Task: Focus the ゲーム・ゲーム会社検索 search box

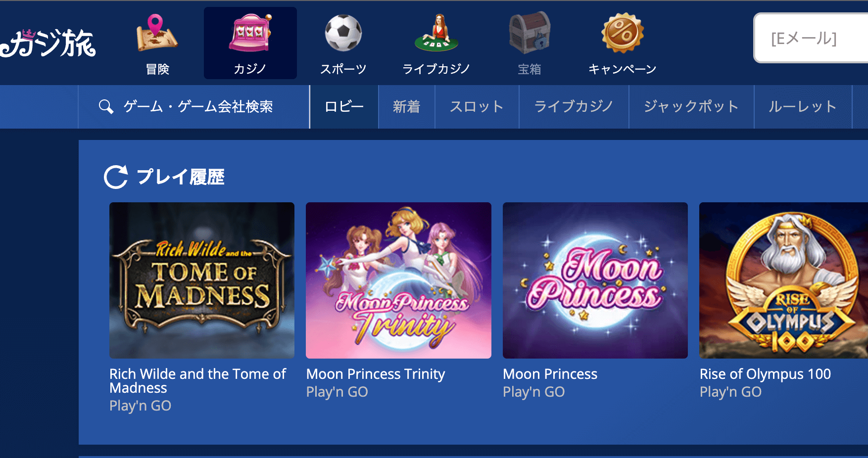Action: pos(194,107)
